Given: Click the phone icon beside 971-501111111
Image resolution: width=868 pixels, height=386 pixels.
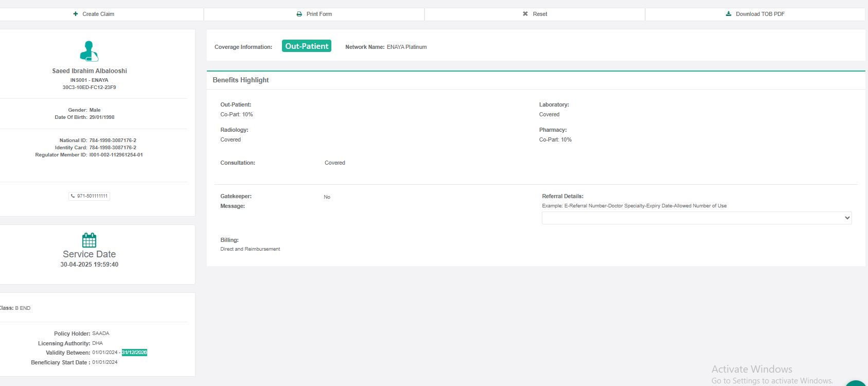Looking at the screenshot, I should 73,196.
